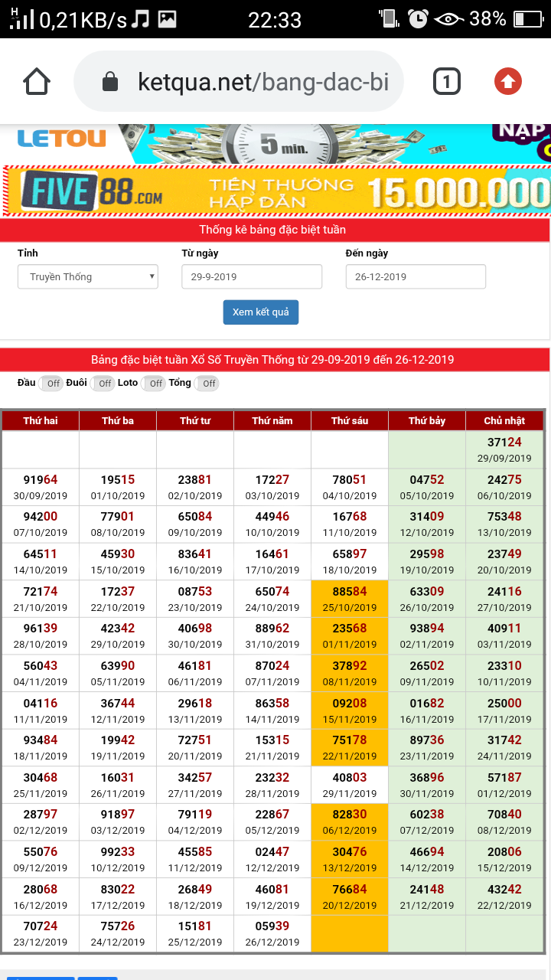Select the 99233 result cell
This screenshot has height=980, width=551.
[118, 859]
